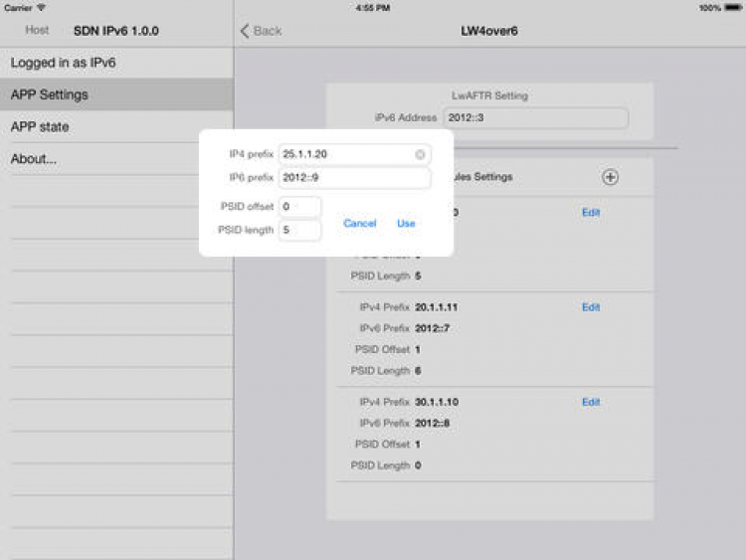Focus the PSID length input field
Image resolution: width=746 pixels, height=560 pixels.
[299, 230]
